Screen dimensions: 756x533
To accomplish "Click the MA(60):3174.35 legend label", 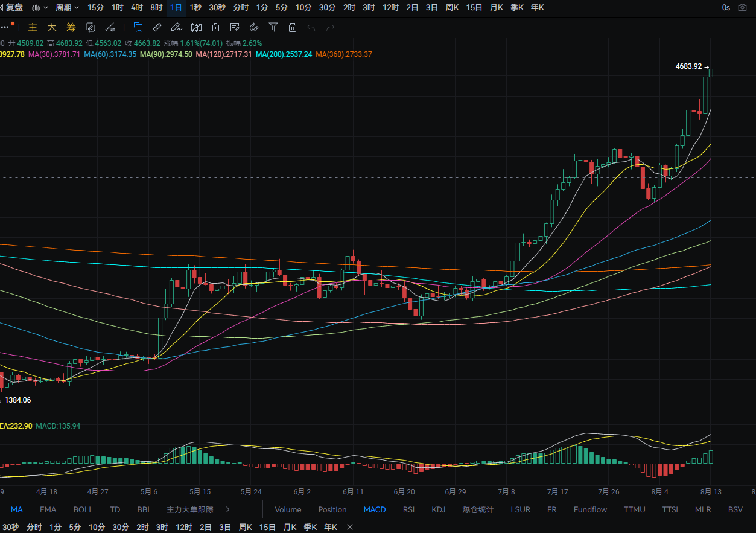I will pos(110,54).
